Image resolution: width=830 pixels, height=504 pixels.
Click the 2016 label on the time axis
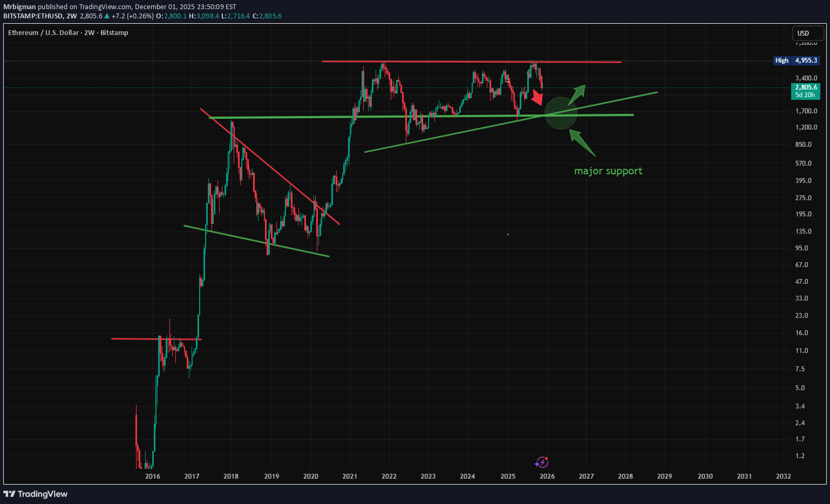[153, 476]
